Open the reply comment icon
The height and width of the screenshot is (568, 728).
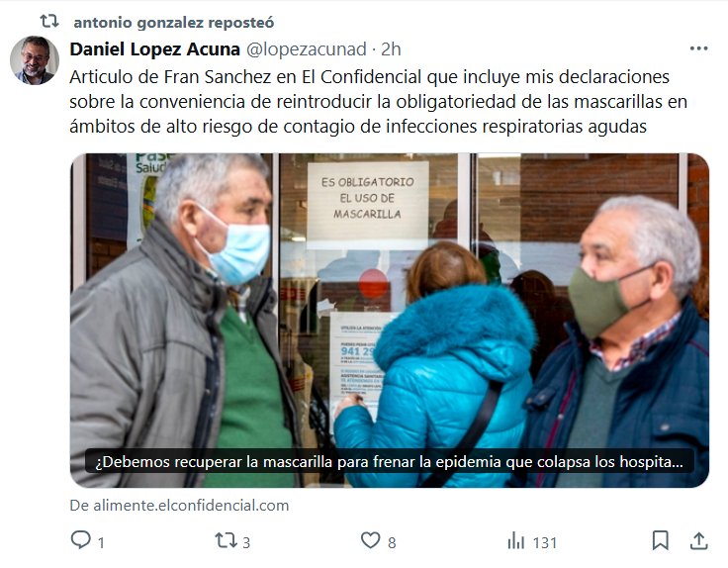(81, 540)
